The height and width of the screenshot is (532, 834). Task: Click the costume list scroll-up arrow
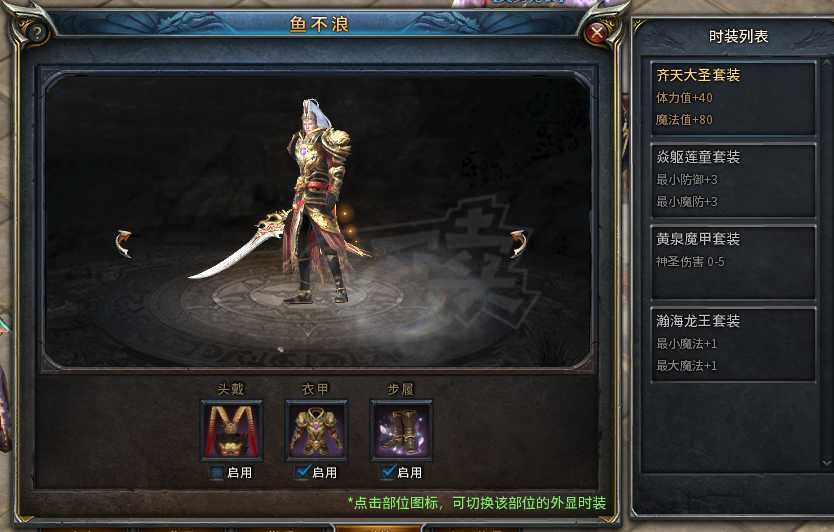coord(827,62)
